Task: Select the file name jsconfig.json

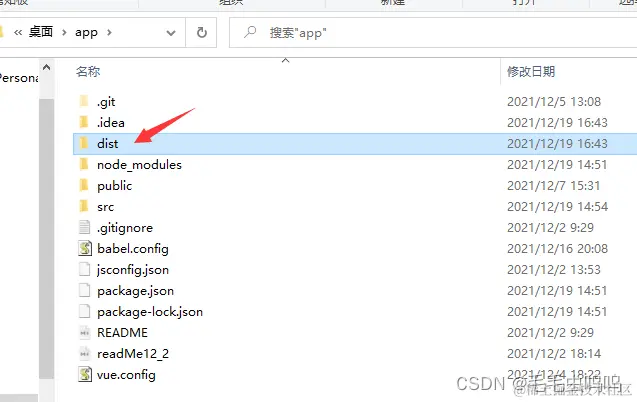Action: point(133,270)
